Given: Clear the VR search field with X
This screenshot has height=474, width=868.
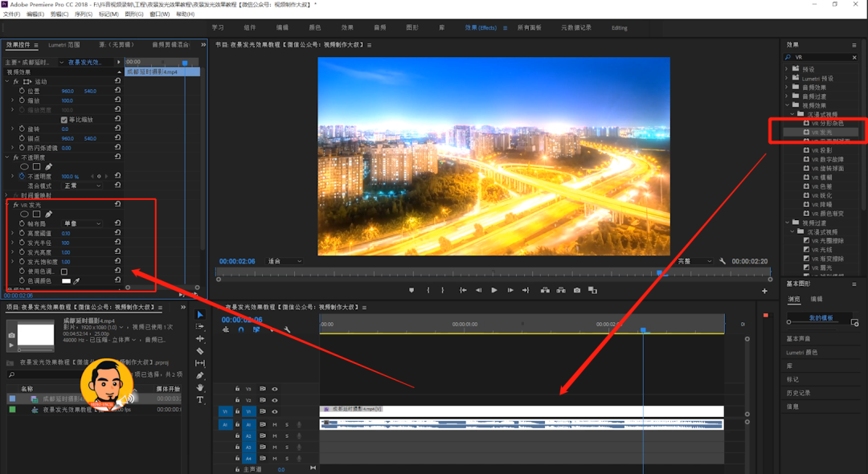Looking at the screenshot, I should pyautogui.click(x=854, y=58).
